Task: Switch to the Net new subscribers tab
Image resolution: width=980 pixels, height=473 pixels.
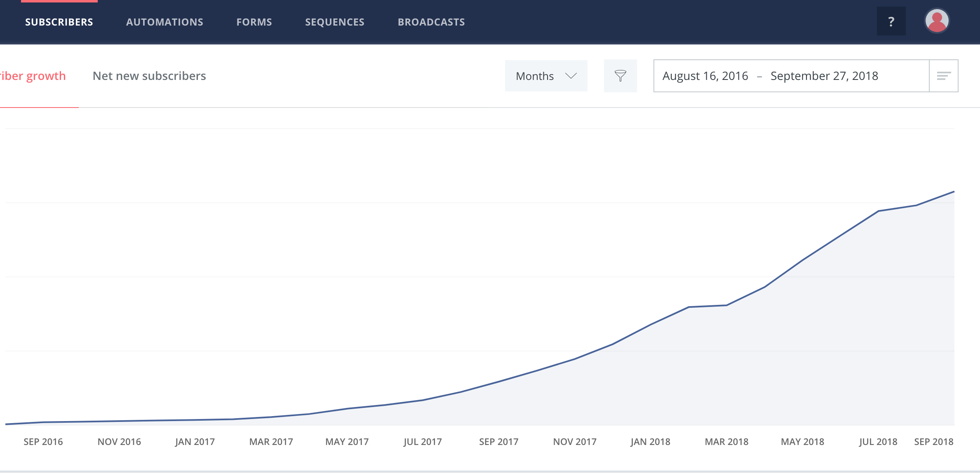Action: coord(150,75)
